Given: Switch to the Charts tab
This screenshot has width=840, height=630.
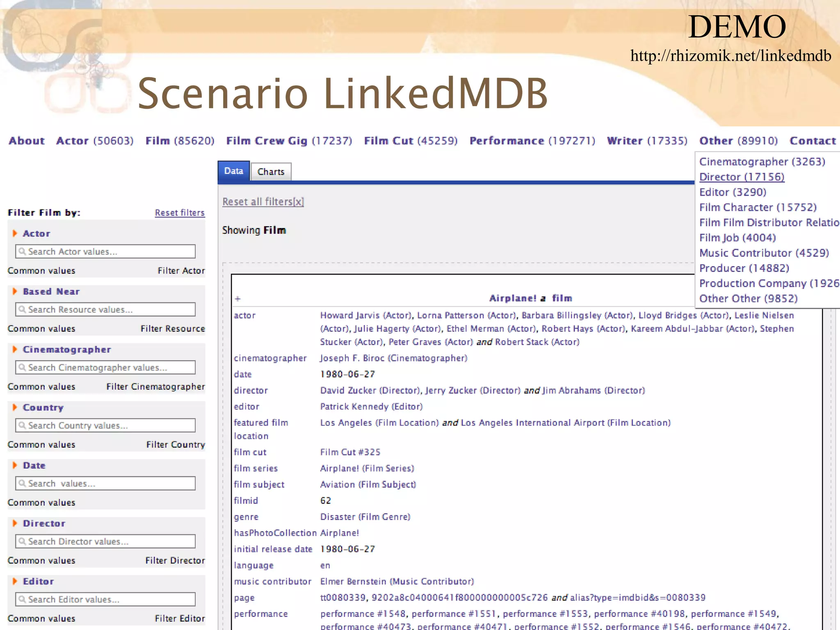Looking at the screenshot, I should (x=271, y=172).
